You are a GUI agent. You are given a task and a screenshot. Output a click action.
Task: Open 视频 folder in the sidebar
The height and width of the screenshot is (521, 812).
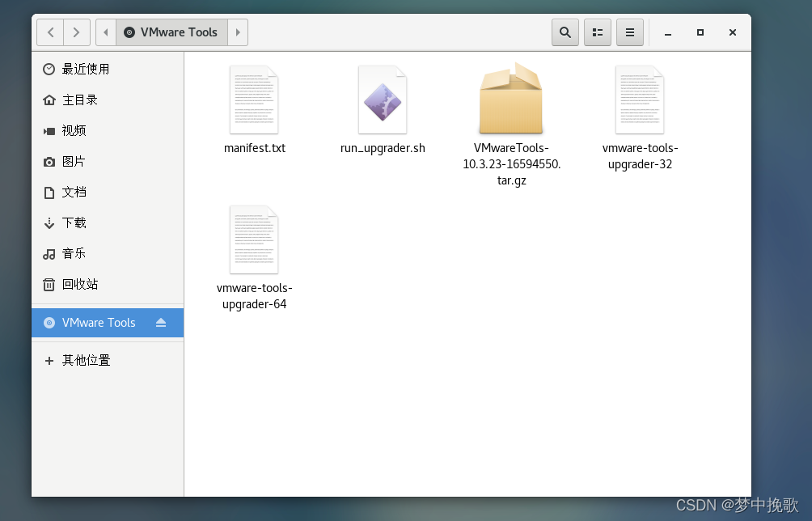pos(108,130)
